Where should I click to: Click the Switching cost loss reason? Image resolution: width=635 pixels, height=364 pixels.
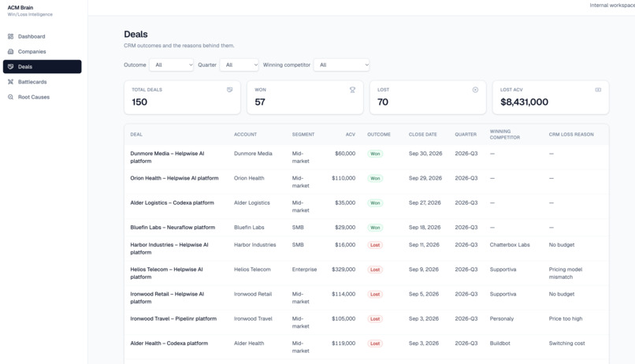click(x=566, y=344)
